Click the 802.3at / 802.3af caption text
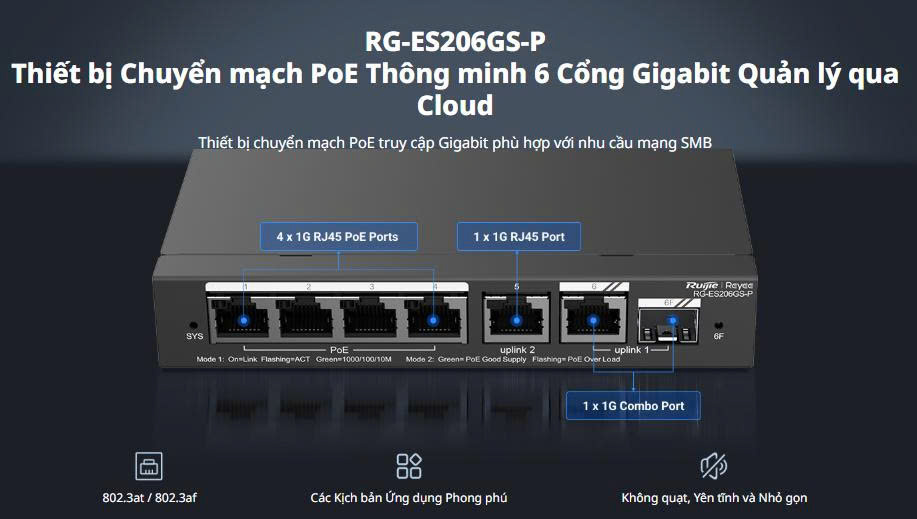Screen dimensions: 917x519 [150, 498]
